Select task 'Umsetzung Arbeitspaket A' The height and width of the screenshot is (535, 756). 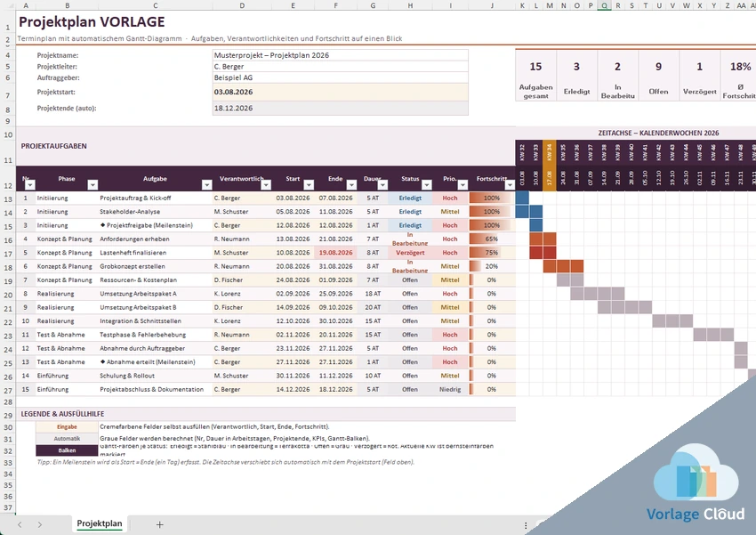coord(156,293)
